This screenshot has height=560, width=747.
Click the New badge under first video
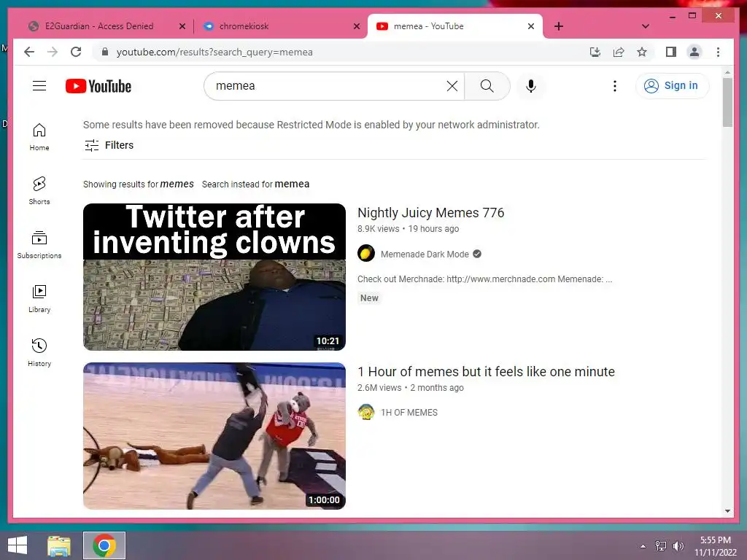(x=369, y=298)
